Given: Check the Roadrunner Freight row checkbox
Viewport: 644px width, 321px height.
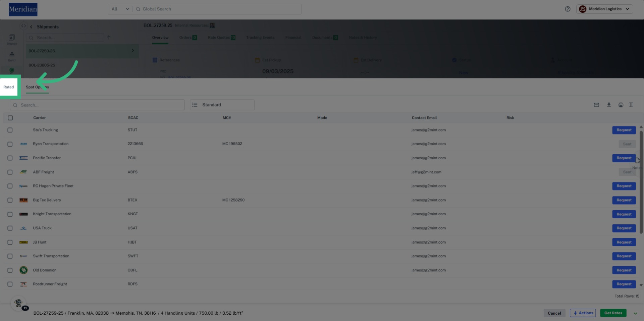Looking at the screenshot, I should click(10, 284).
